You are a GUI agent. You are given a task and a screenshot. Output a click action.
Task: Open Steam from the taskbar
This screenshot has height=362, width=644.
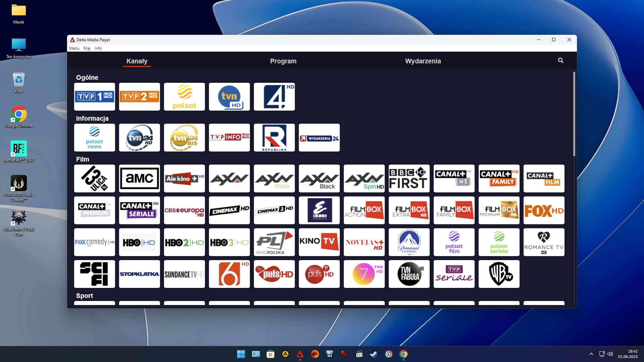pos(374,354)
